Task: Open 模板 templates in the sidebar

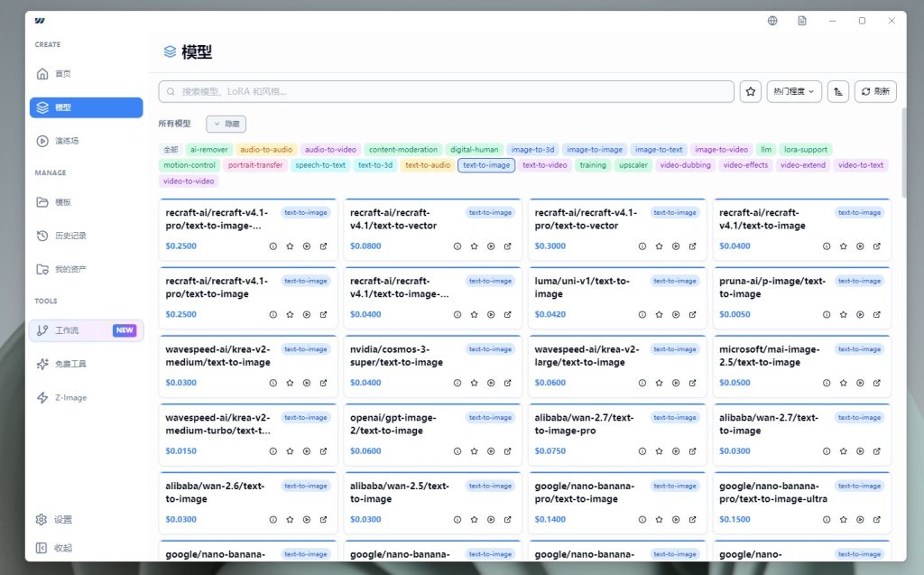Action: pos(86,202)
